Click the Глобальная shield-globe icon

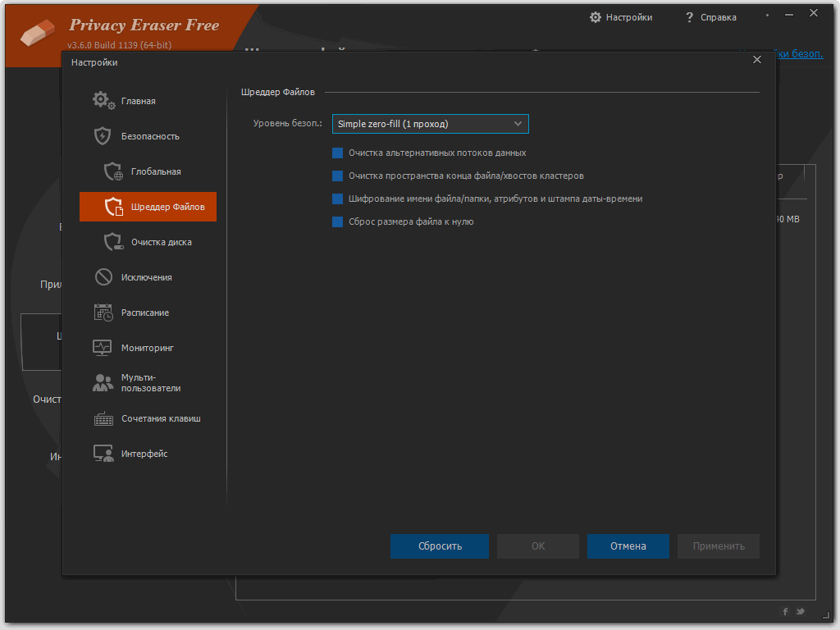pyautogui.click(x=113, y=171)
